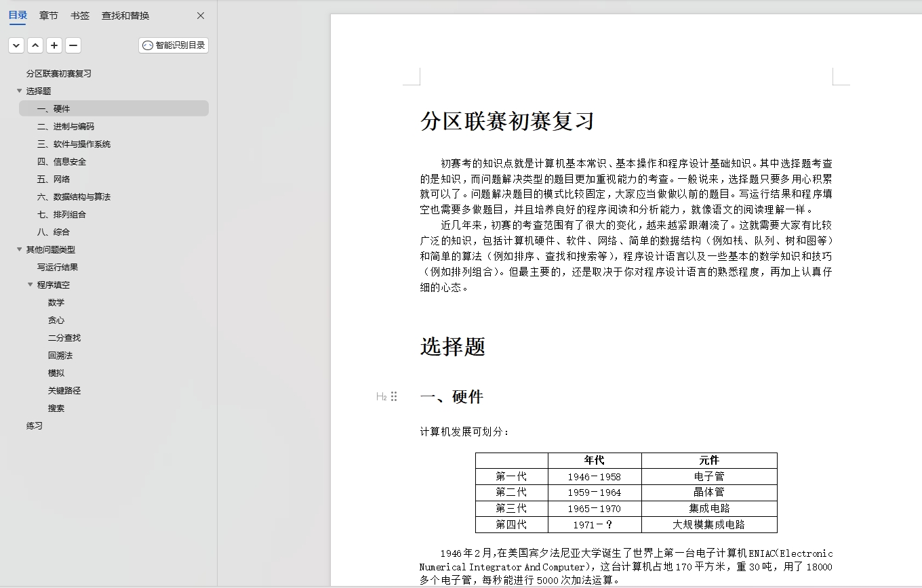Click the 电子管 table cell
The height and width of the screenshot is (588, 922).
(709, 476)
